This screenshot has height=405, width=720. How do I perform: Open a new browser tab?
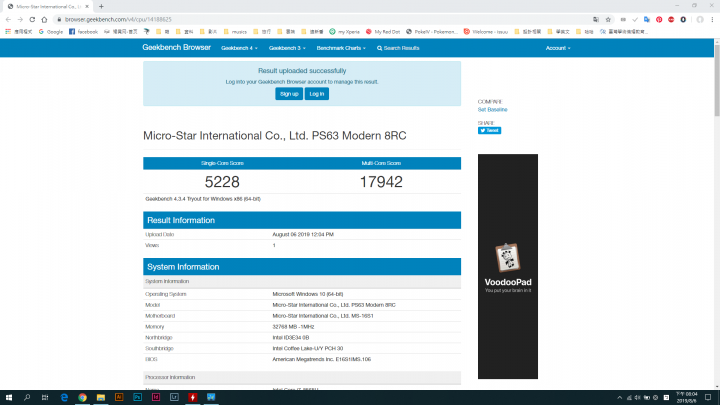pyautogui.click(x=101, y=6)
